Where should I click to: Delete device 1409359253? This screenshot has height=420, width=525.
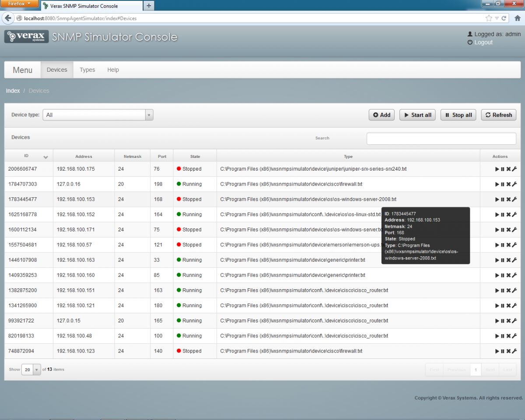(508, 275)
